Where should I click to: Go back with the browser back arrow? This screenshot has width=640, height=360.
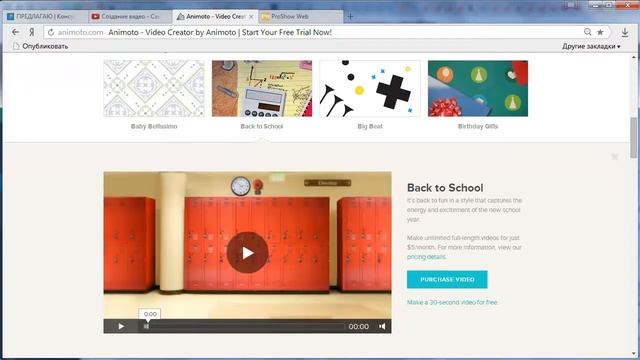16,32
